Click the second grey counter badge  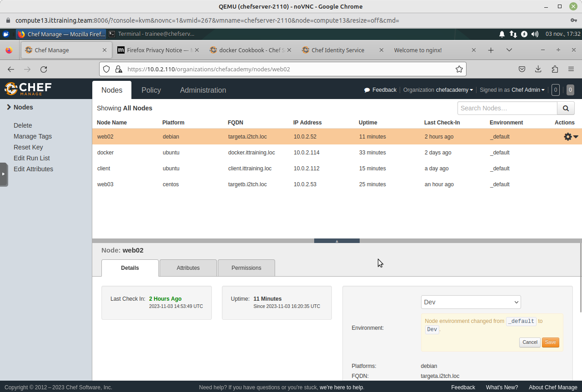click(570, 90)
